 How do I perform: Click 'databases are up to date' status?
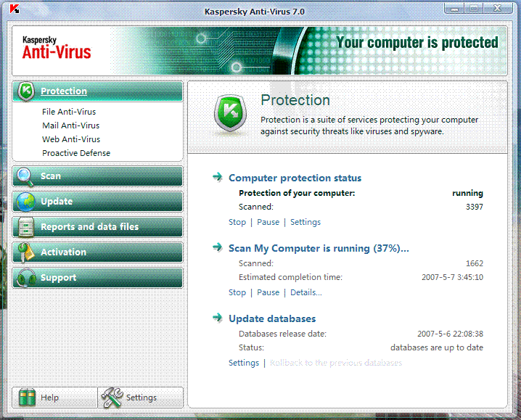tap(437, 348)
